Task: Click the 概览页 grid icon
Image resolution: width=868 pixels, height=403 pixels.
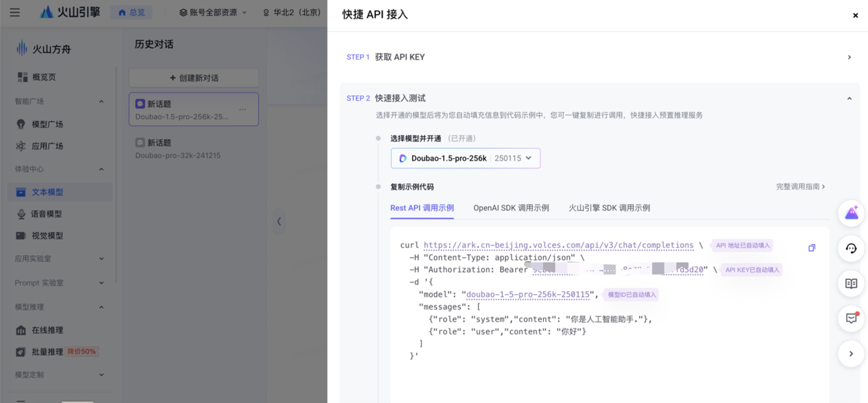Action: pyautogui.click(x=22, y=77)
